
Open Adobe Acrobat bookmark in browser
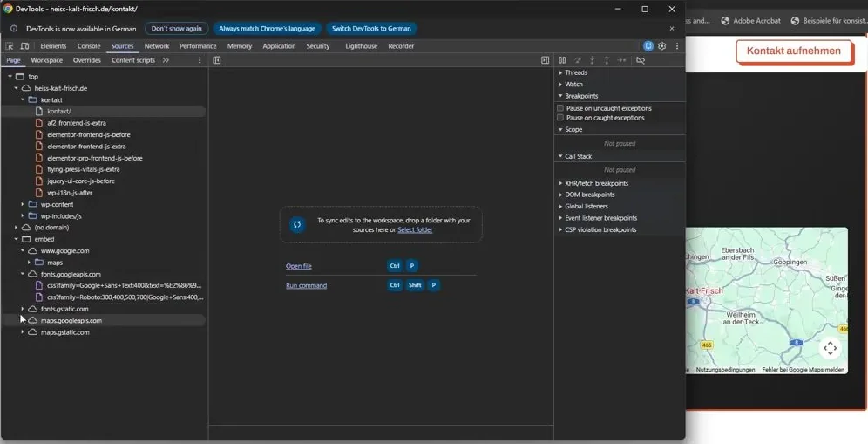tap(750, 21)
